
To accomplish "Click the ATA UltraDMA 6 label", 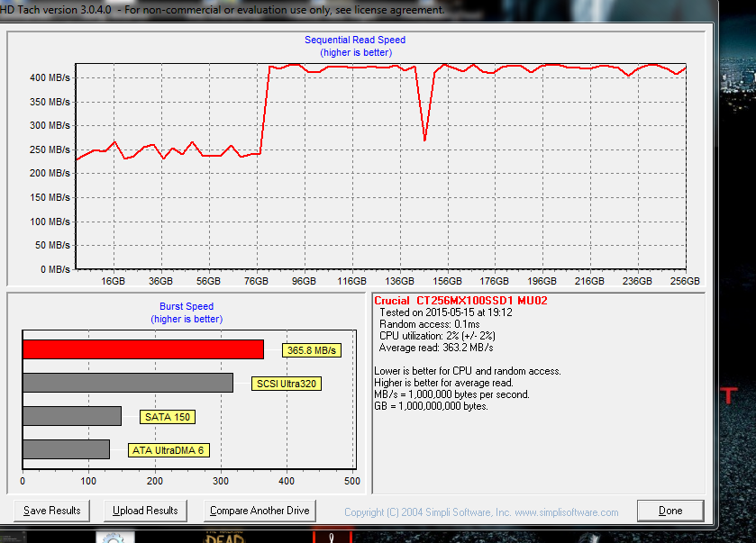I will 169,450.
